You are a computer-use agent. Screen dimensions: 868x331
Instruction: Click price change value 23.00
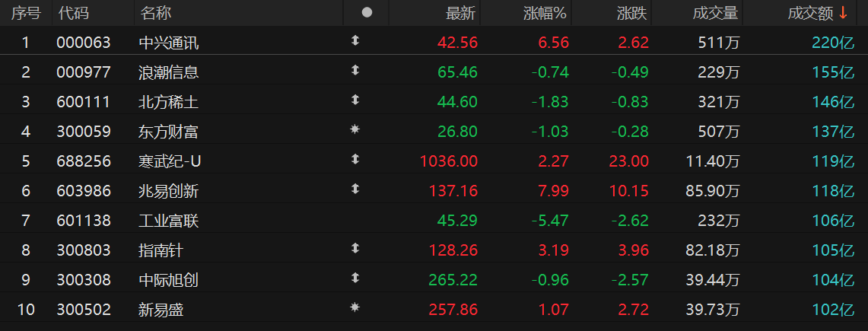tap(629, 161)
